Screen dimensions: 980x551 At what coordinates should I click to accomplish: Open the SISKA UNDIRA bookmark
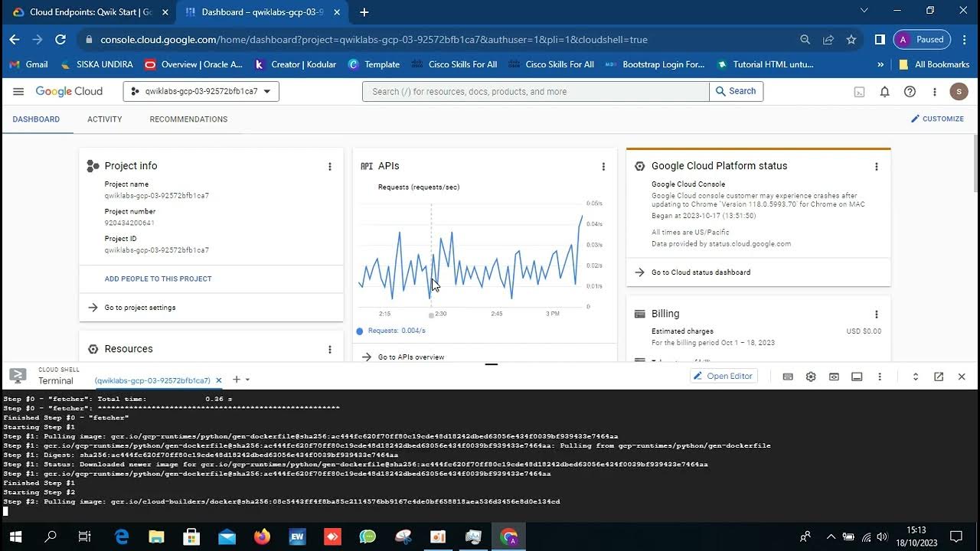click(96, 64)
